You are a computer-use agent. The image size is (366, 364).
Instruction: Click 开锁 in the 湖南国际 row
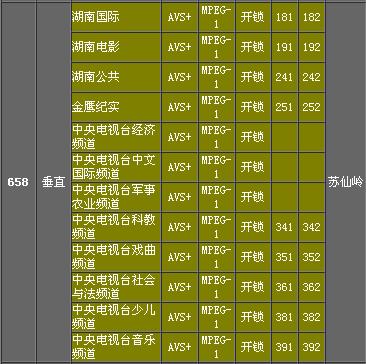point(253,17)
